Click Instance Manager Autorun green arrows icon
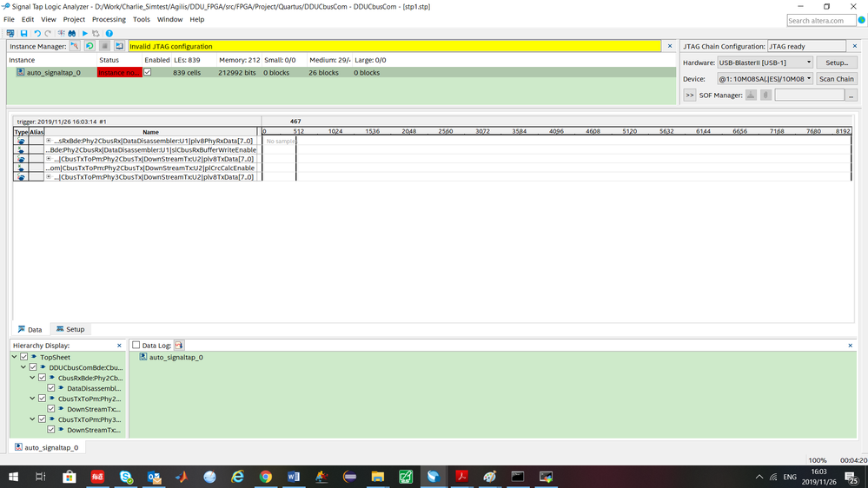The width and height of the screenshot is (868, 488). pyautogui.click(x=89, y=46)
